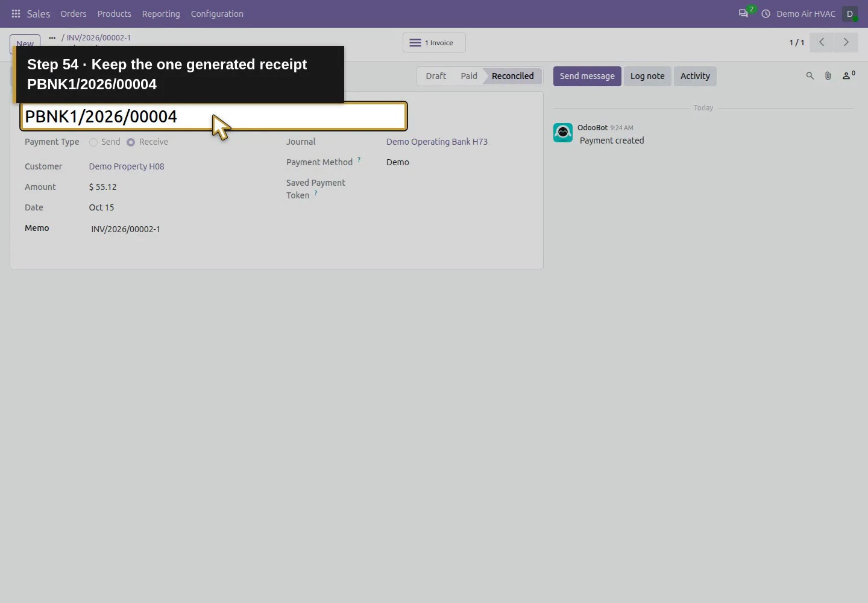Screen dimensions: 868x603
Task: Open the attachments paperclip icon
Action: (x=828, y=76)
